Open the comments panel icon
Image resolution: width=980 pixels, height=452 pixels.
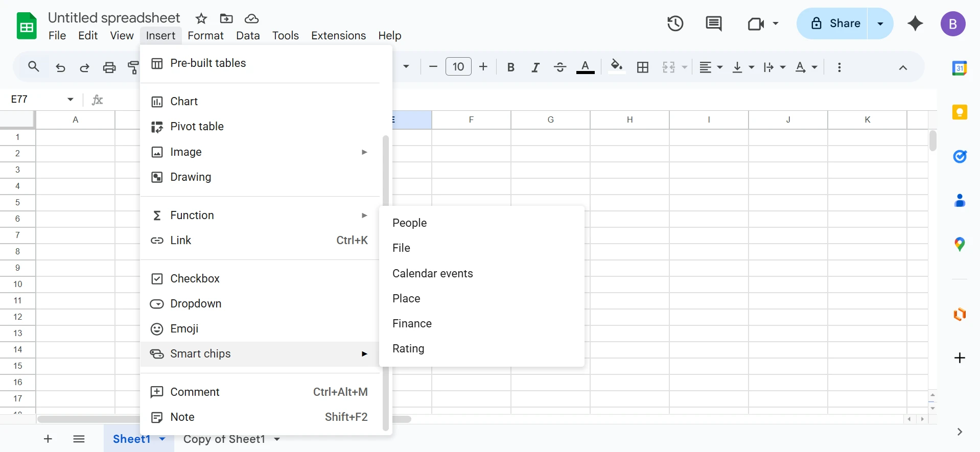click(x=713, y=23)
